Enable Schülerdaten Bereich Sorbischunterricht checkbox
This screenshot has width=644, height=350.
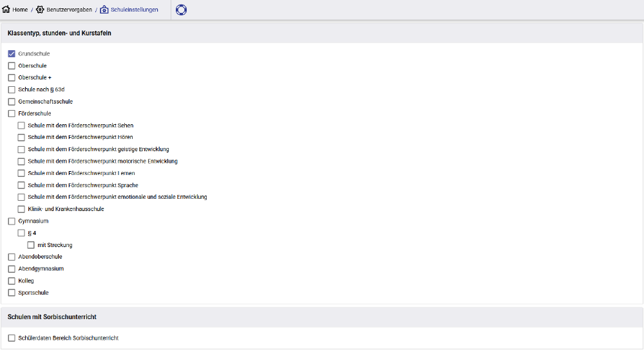click(x=12, y=338)
